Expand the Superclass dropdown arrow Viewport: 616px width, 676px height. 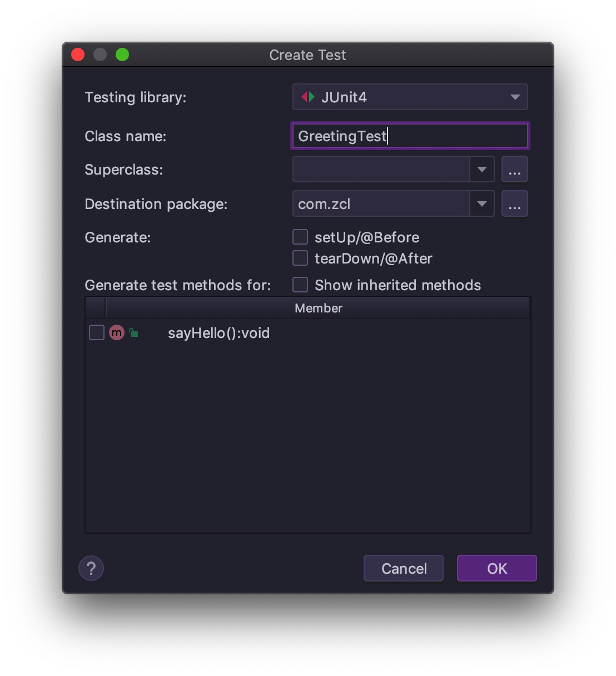coord(481,170)
